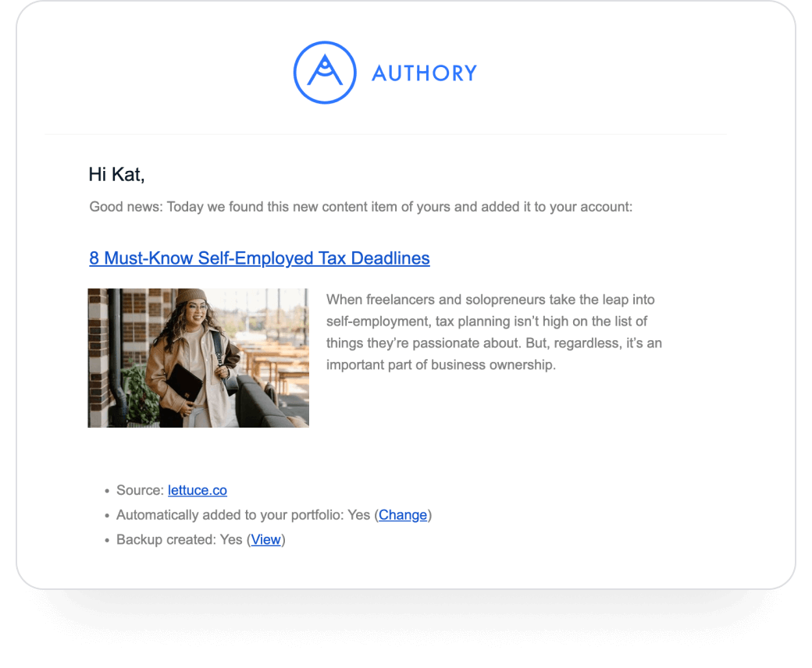The width and height of the screenshot is (812, 668).
Task: Click the circular Authory logo icon
Action: [325, 73]
